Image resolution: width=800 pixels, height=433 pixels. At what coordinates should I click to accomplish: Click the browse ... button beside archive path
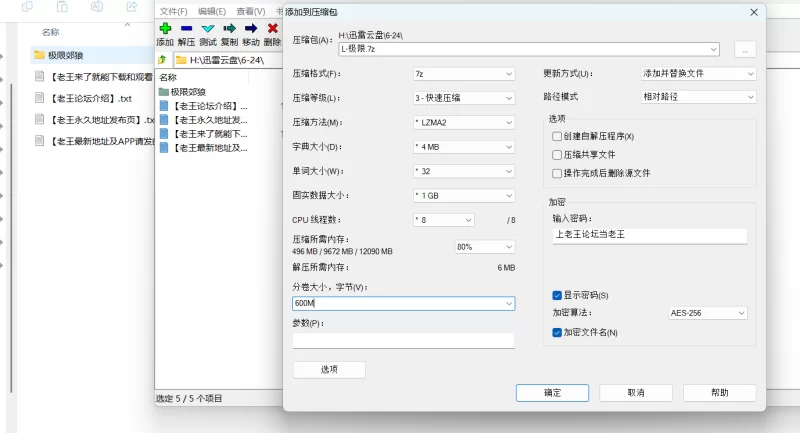click(x=745, y=50)
